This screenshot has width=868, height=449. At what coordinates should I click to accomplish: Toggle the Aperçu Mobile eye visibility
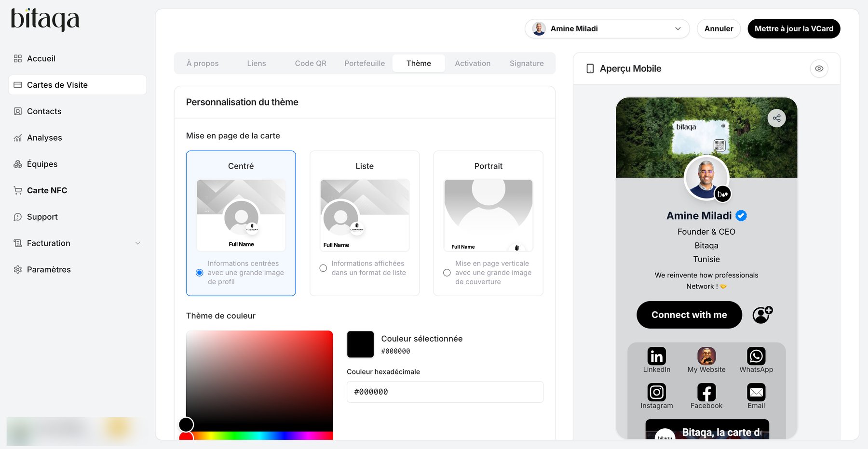[x=819, y=68]
